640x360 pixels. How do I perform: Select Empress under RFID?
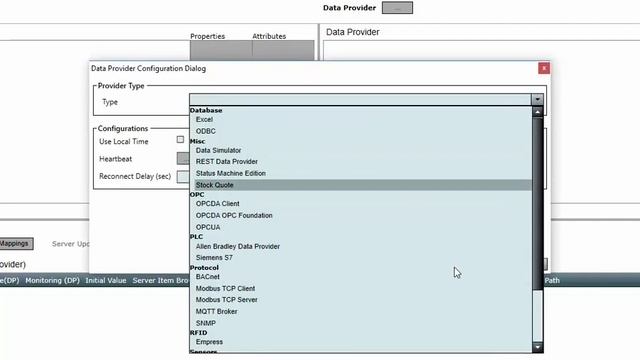point(209,342)
